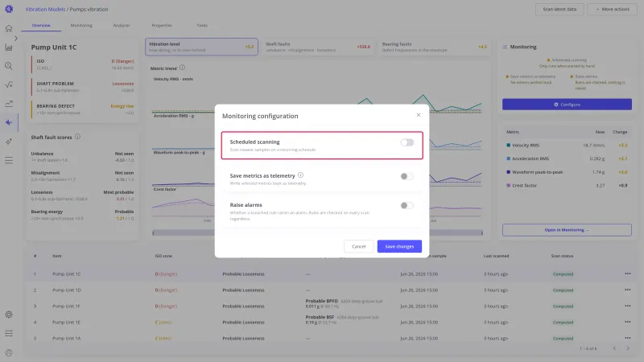Image resolution: width=644 pixels, height=362 pixels.
Task: Show info for Shaft fault scores
Action: 77,137
